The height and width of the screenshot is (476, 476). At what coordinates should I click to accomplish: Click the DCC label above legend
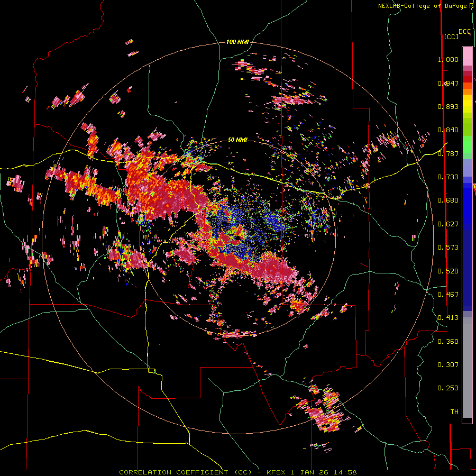coord(464,32)
